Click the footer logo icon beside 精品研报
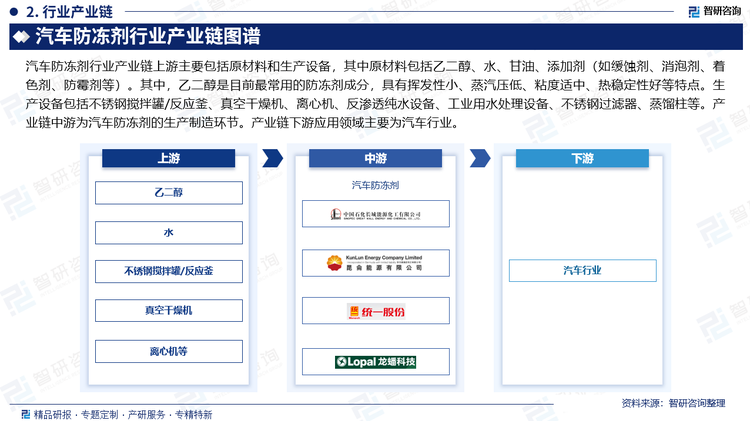This screenshot has width=750, height=421. (26, 414)
